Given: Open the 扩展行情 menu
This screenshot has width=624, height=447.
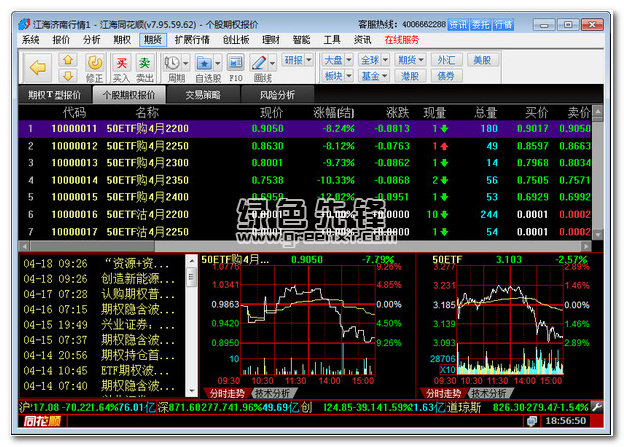Looking at the screenshot, I should (192, 40).
